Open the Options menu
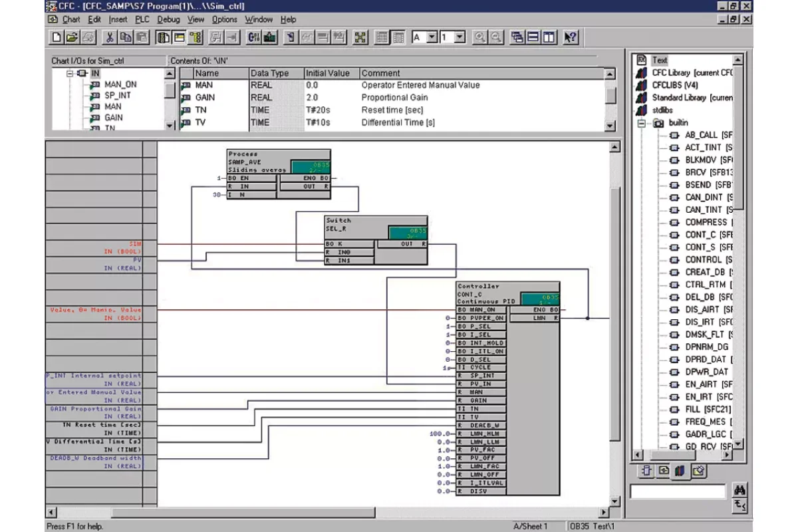Image resolution: width=798 pixels, height=532 pixels. click(x=225, y=19)
